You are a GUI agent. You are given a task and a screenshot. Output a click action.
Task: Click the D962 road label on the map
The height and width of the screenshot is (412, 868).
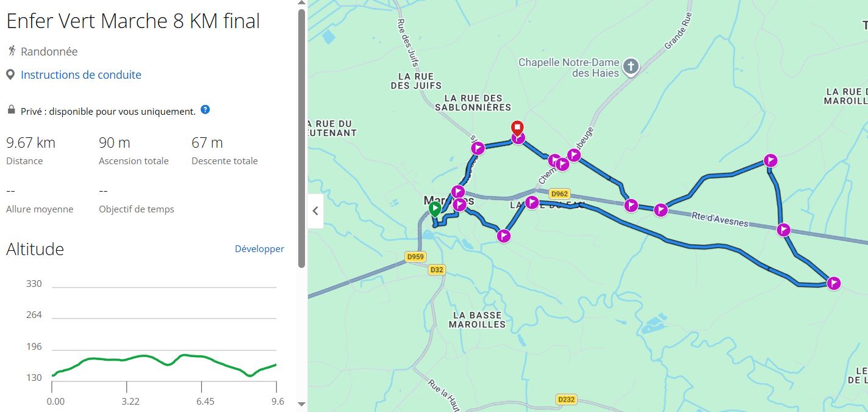point(559,194)
